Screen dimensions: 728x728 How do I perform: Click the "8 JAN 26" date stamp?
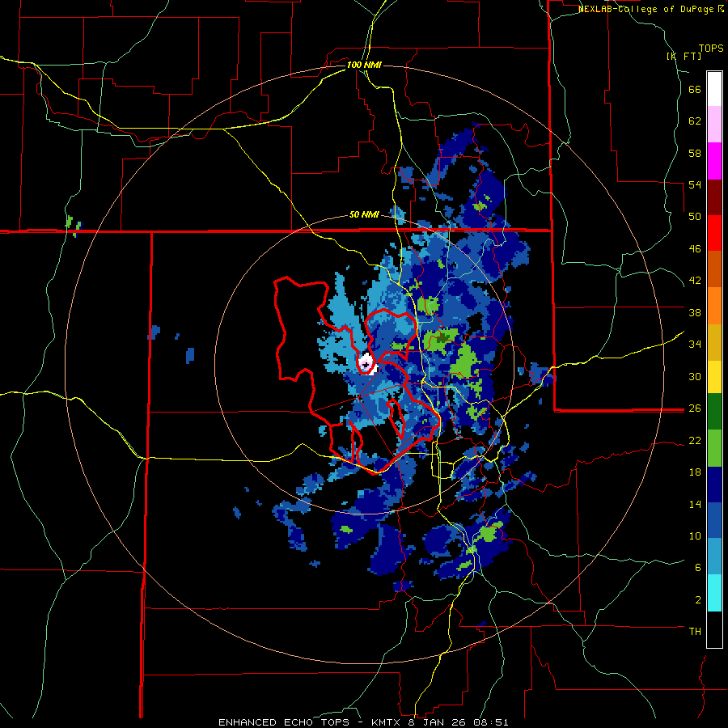(x=438, y=722)
